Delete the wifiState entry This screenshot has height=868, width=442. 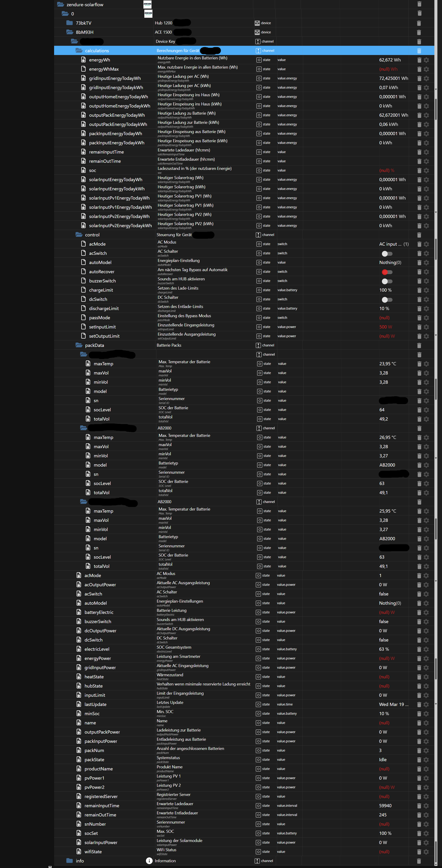(x=419, y=851)
